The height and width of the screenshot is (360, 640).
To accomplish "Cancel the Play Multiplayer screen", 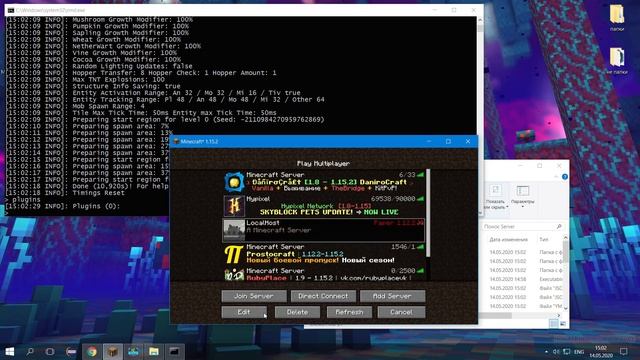I will tap(401, 312).
